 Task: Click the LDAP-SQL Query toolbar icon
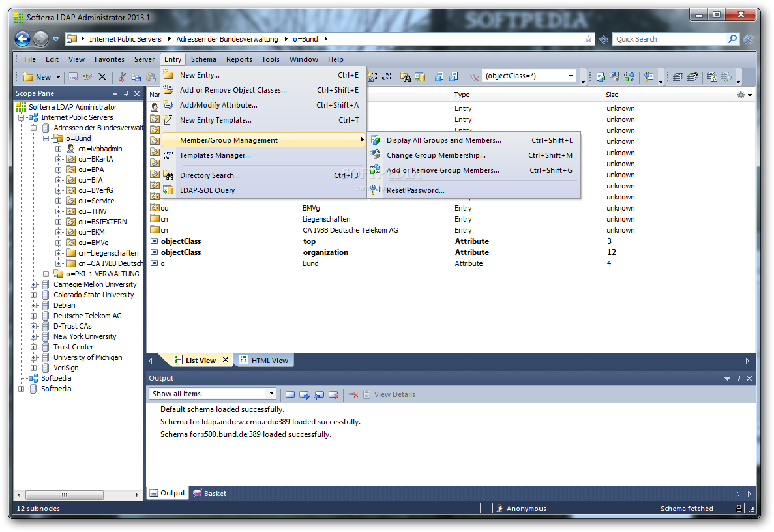[x=420, y=76]
